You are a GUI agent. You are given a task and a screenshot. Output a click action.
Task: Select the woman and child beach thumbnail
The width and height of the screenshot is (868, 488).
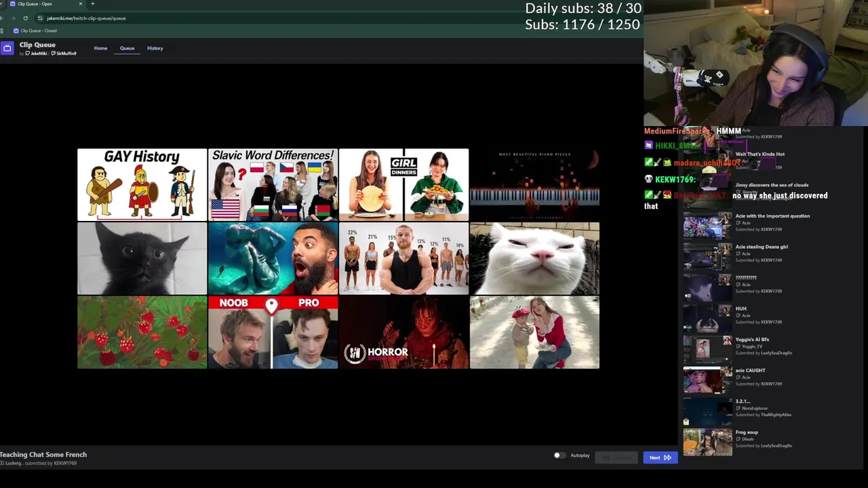(534, 332)
